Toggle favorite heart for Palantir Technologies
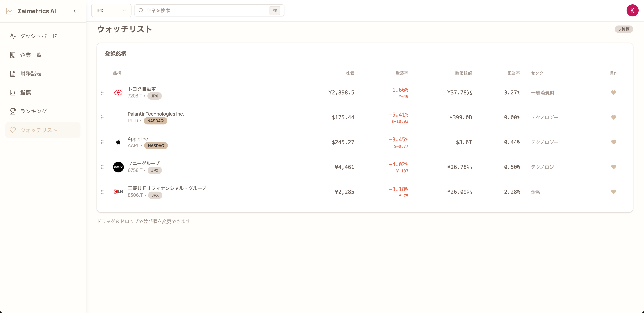The width and height of the screenshot is (644, 313). pyautogui.click(x=613, y=117)
